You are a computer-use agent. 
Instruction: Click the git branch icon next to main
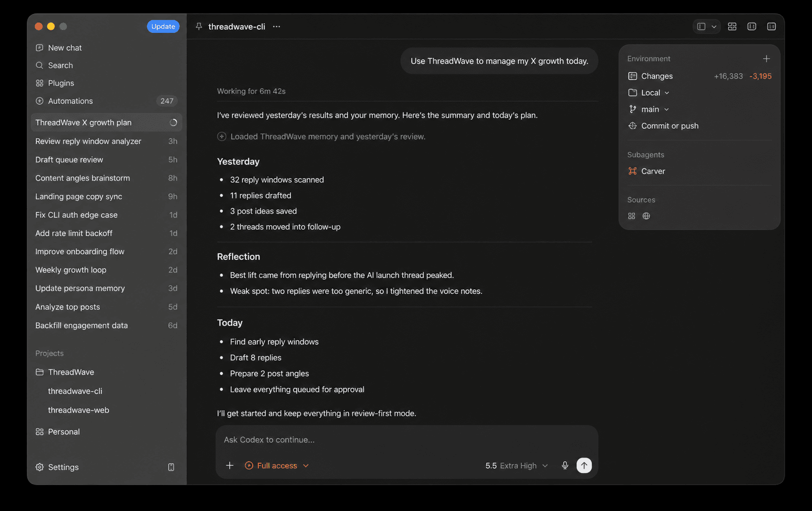click(632, 109)
